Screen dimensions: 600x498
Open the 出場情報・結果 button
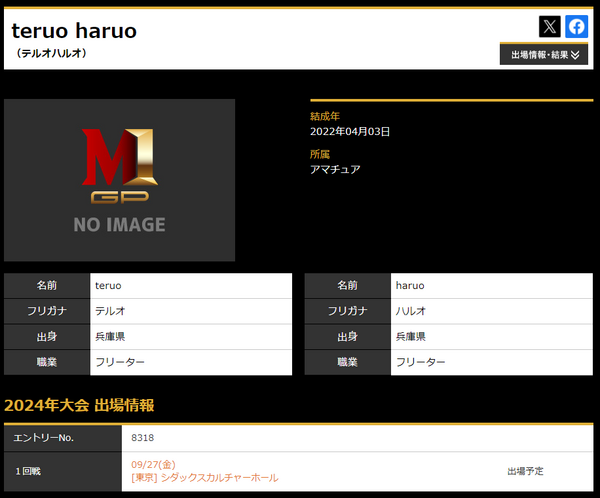[x=544, y=55]
